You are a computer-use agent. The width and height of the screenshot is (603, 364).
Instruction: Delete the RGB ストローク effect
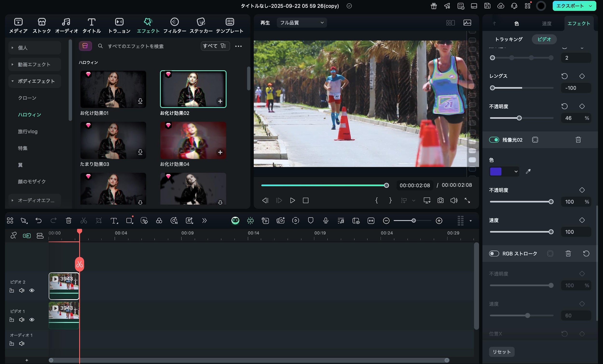pyautogui.click(x=568, y=253)
